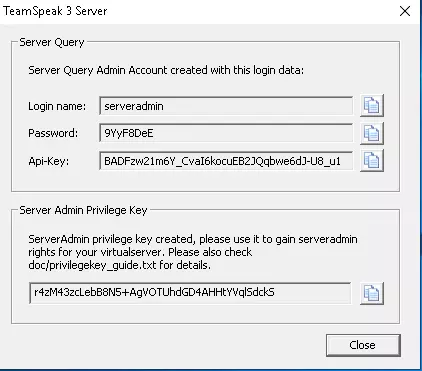Click the Server Admin Privilege Key heading
Viewport: 422px width, 371px height.
[83, 210]
